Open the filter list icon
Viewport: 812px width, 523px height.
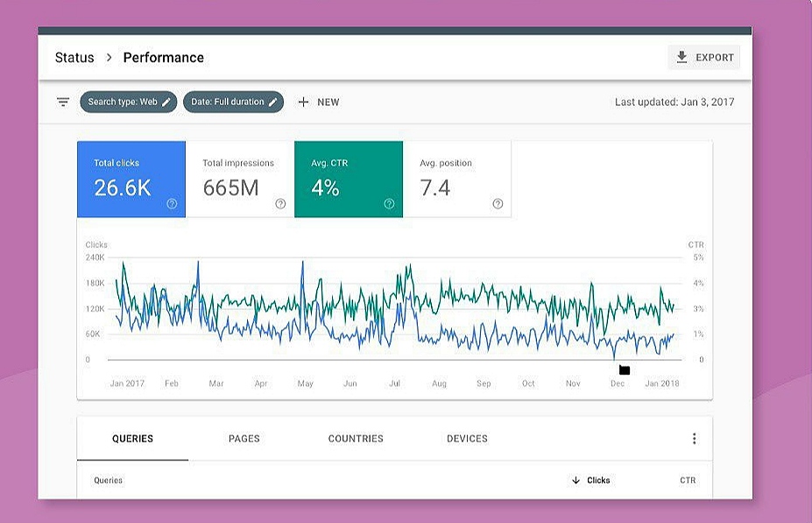63,102
